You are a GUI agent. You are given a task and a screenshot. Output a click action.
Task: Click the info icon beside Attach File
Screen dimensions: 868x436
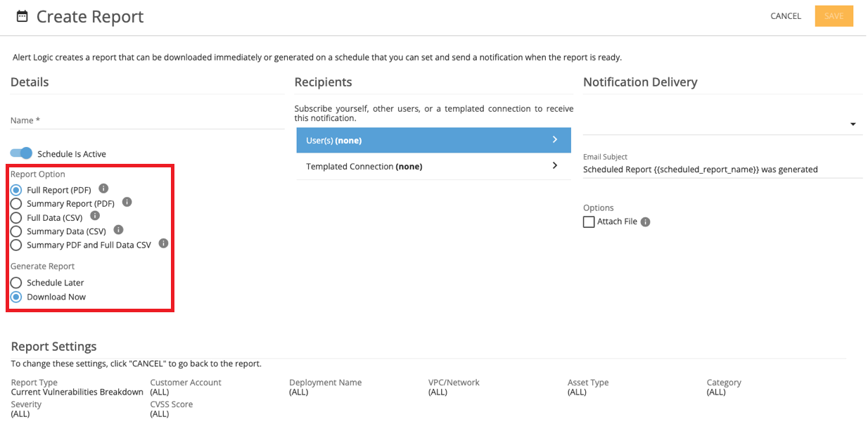[x=646, y=222]
